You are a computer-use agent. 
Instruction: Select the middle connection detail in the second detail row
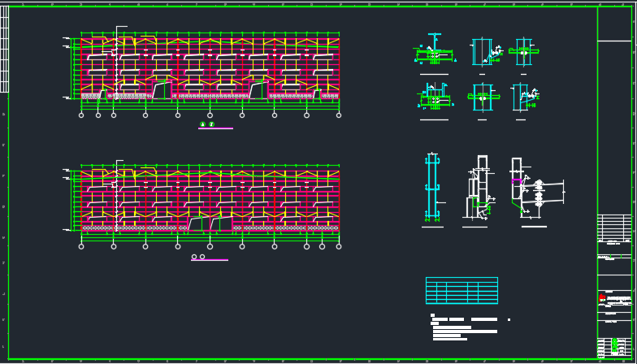483,97
